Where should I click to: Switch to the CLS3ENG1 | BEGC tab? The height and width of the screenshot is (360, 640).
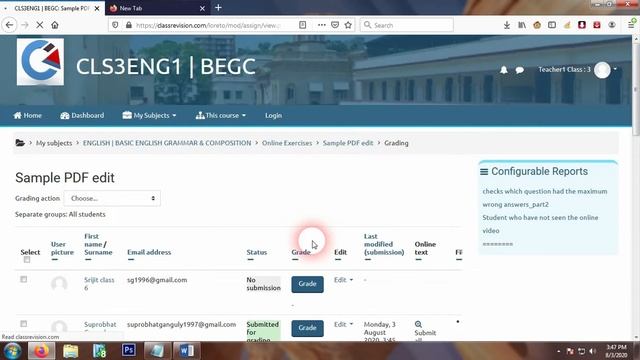pos(52,8)
